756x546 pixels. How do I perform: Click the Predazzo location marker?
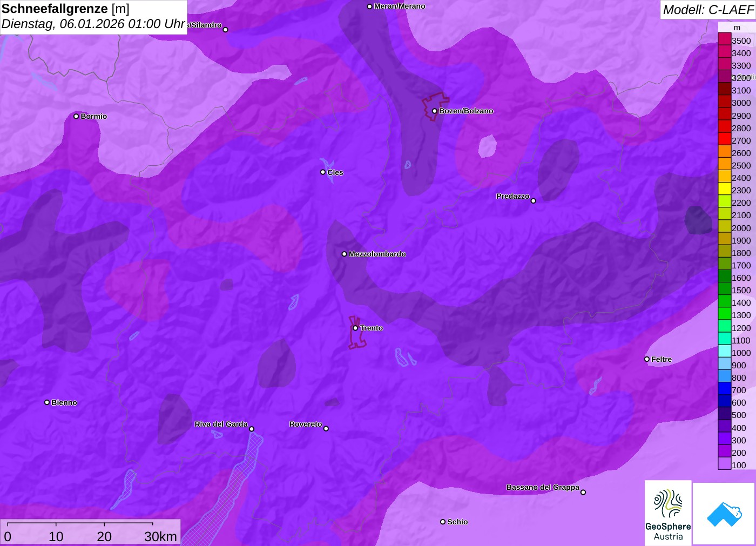(x=533, y=201)
